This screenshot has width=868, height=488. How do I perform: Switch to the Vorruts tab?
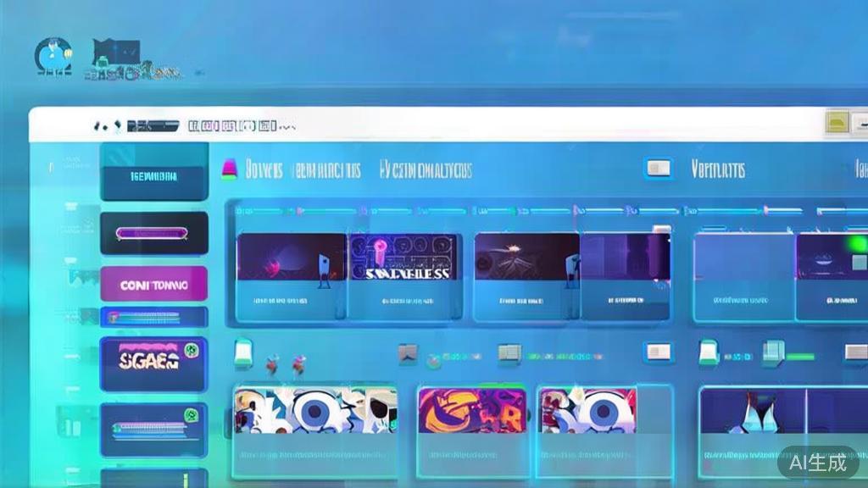tap(718, 169)
